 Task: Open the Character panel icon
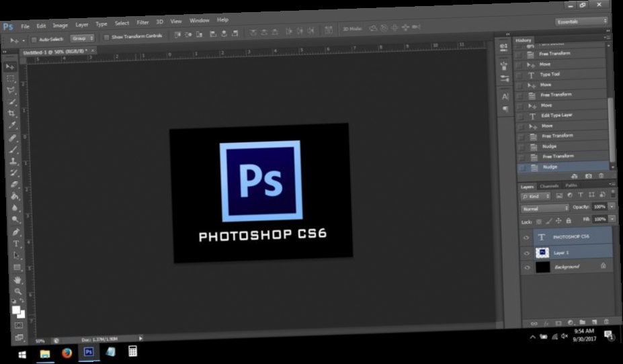[505, 97]
